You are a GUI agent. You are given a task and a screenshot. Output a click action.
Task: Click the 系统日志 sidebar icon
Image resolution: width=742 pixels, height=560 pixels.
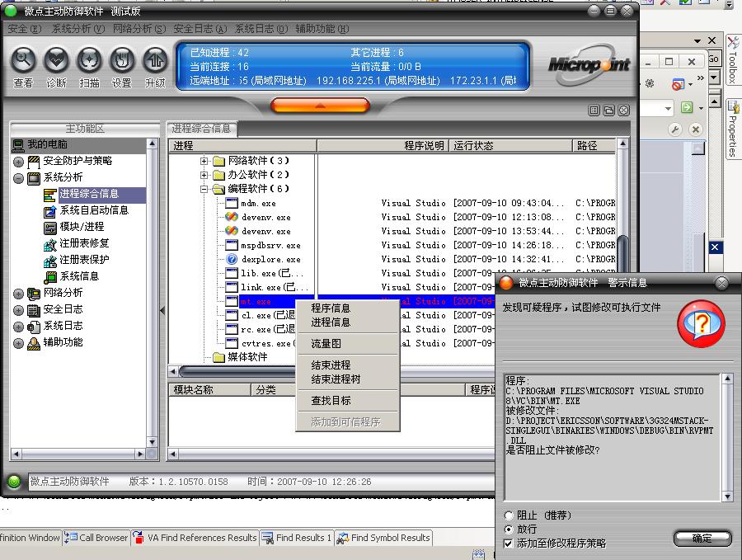[34, 327]
